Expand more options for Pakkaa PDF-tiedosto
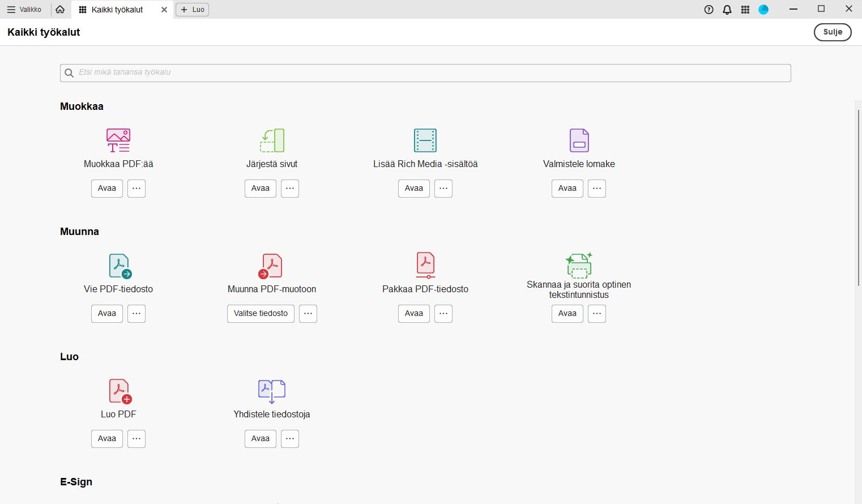862x504 pixels. 443,314
